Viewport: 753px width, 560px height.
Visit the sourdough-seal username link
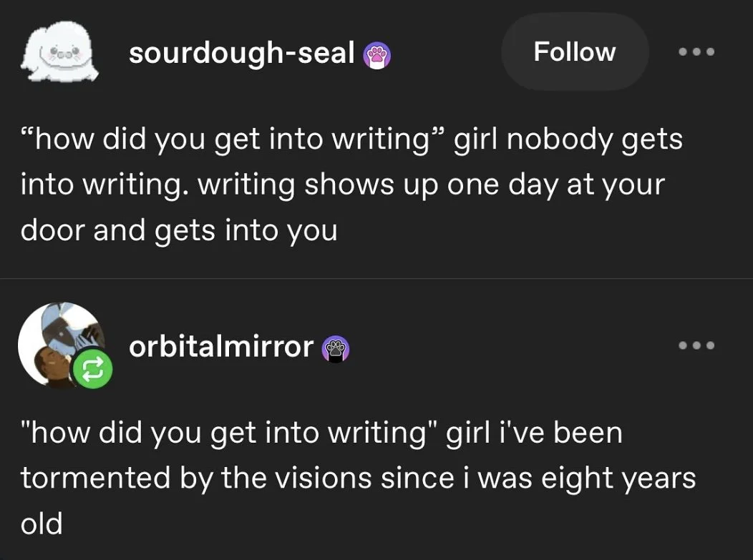pos(241,53)
